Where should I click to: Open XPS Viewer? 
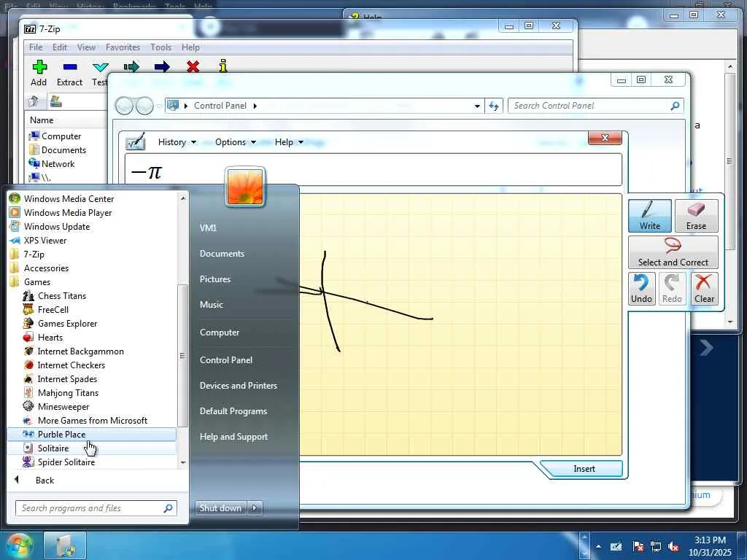pyautogui.click(x=45, y=240)
